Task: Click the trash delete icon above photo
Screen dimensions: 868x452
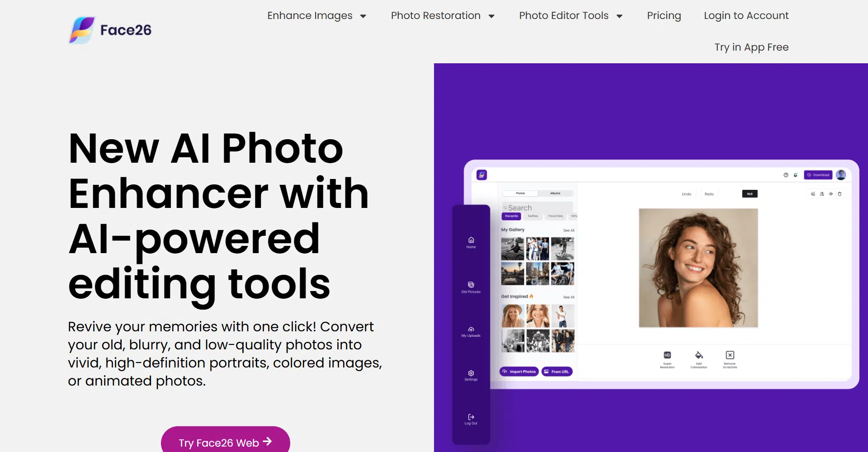Action: [840, 194]
